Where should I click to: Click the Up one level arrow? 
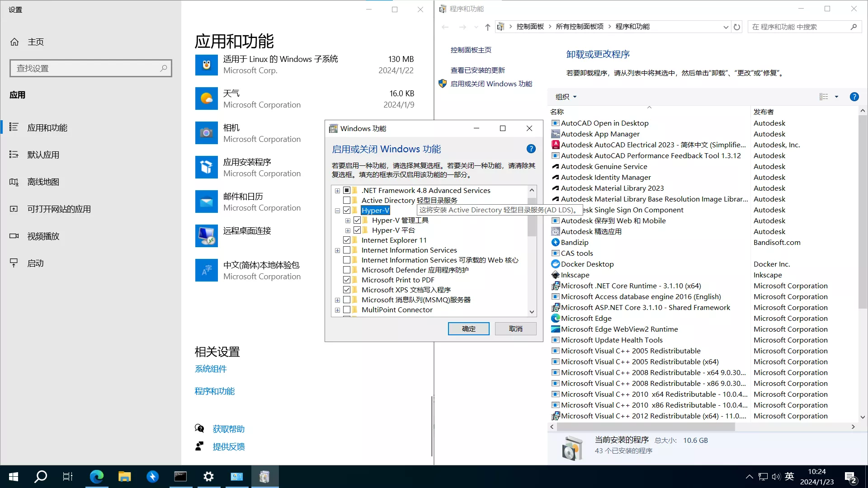tap(487, 27)
